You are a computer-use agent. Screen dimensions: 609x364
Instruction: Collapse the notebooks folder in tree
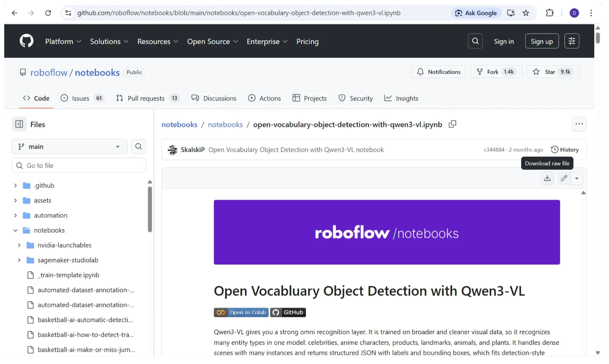pos(16,230)
